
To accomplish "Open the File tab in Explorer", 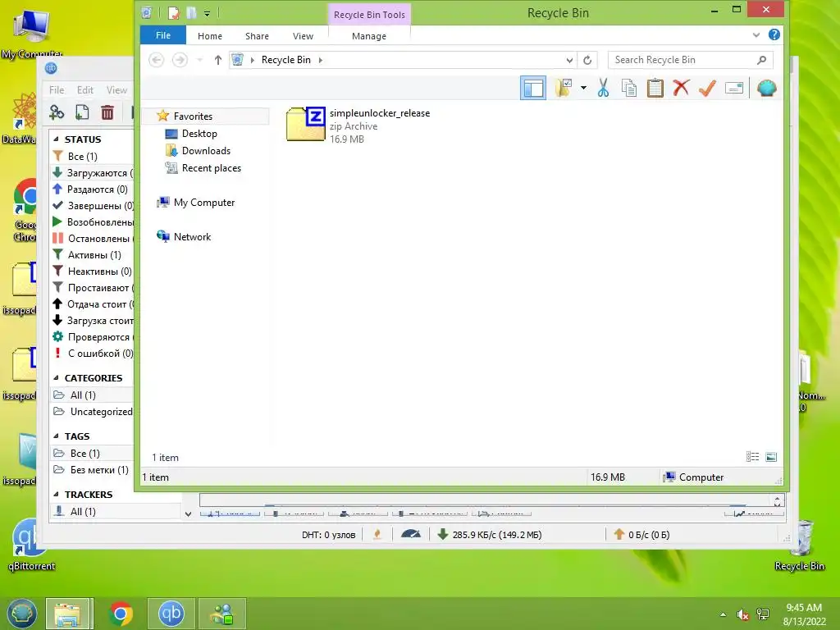I will [x=163, y=35].
